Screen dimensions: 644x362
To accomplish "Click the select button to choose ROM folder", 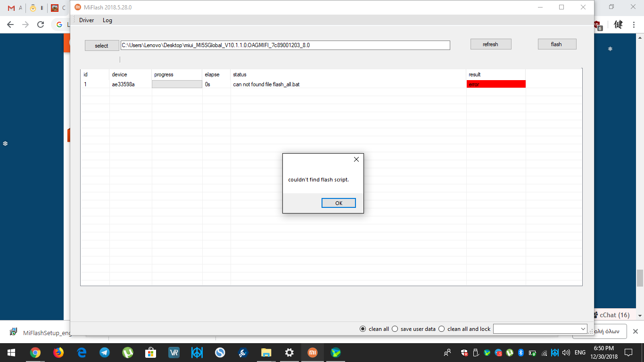I will (x=102, y=46).
